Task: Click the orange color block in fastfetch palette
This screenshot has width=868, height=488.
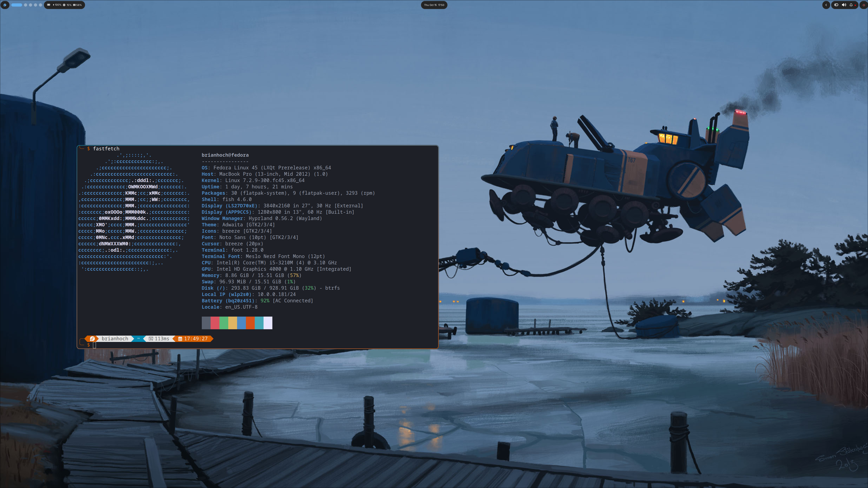Action: tap(250, 323)
